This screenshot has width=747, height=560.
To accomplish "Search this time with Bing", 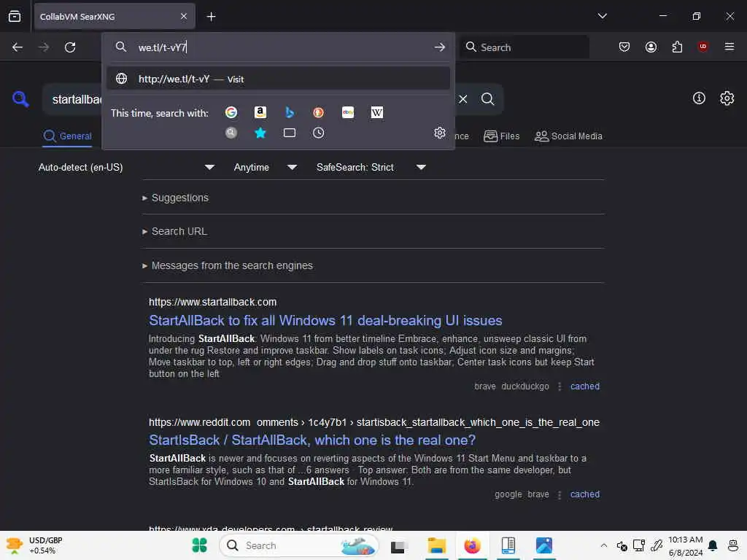I will point(289,112).
